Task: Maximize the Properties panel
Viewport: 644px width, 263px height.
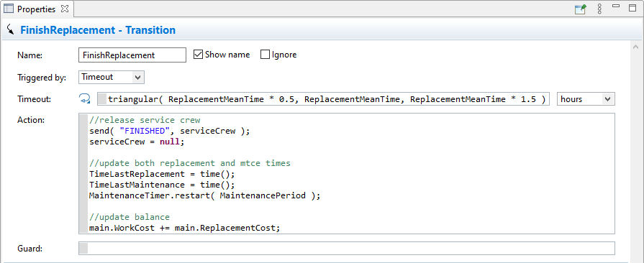Action: tap(632, 7)
